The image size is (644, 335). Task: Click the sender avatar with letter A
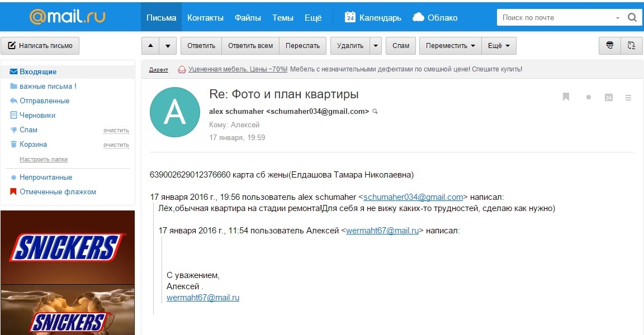point(175,112)
